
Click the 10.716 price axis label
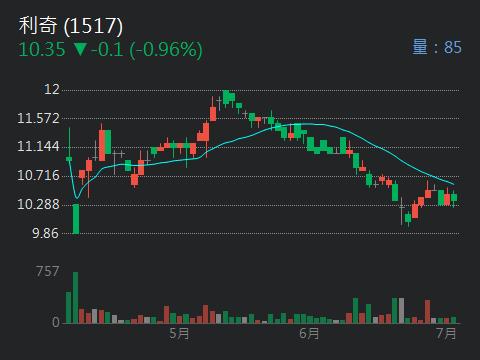(x=38, y=175)
